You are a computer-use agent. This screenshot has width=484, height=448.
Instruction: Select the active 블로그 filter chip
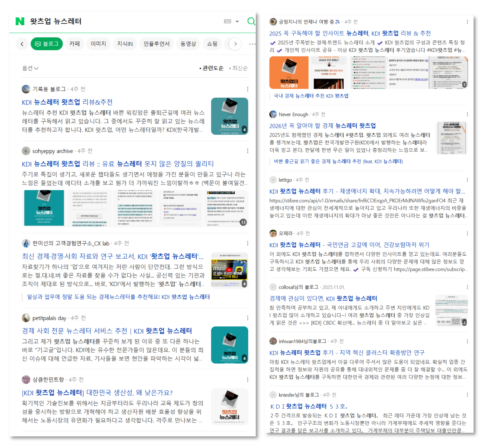tap(47, 44)
